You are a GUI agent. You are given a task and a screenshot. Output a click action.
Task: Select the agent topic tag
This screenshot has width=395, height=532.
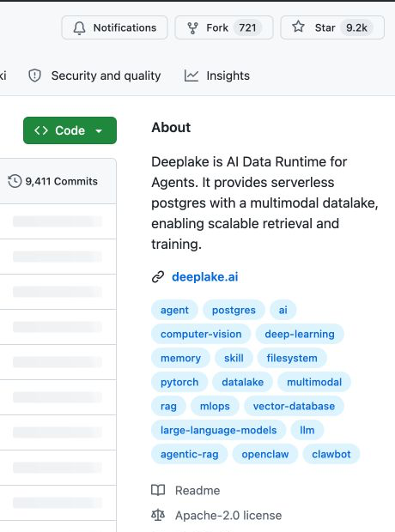pos(174,310)
